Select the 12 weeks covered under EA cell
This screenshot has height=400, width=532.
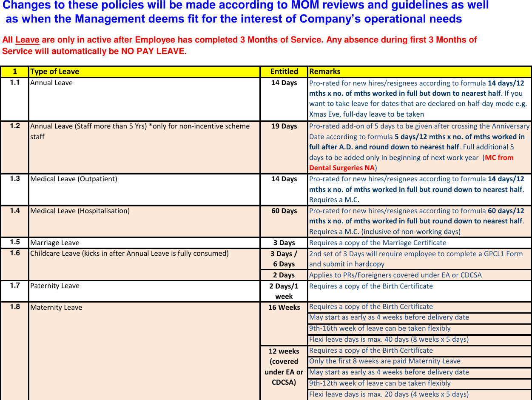point(284,367)
